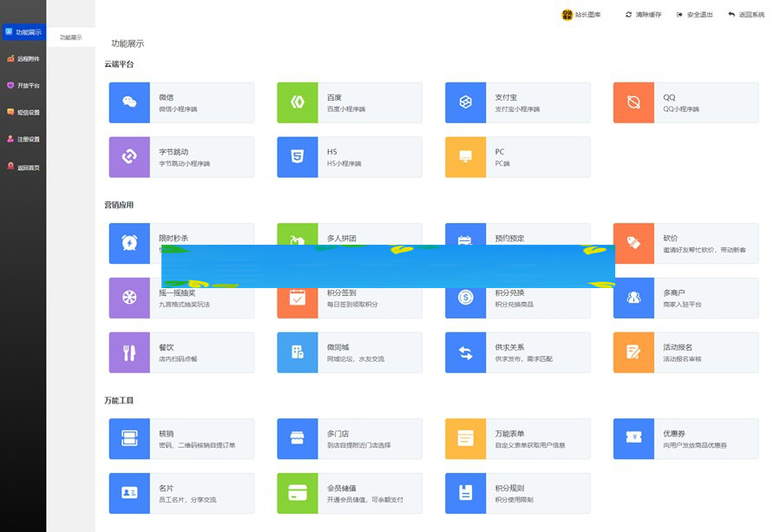Go to 短信设置 in the sidebar
The height and width of the screenshot is (532, 781).
click(23, 112)
